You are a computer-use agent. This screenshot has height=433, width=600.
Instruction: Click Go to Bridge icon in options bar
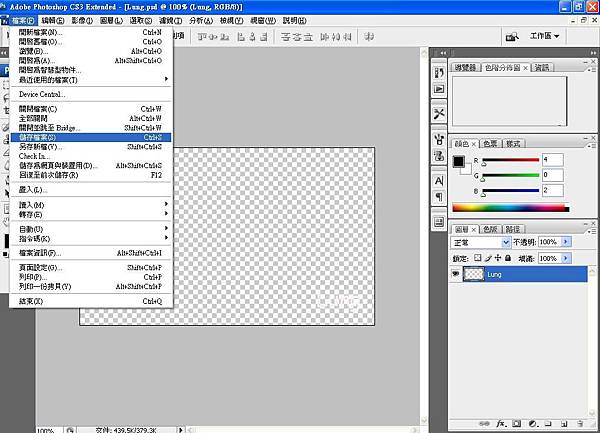[512, 37]
